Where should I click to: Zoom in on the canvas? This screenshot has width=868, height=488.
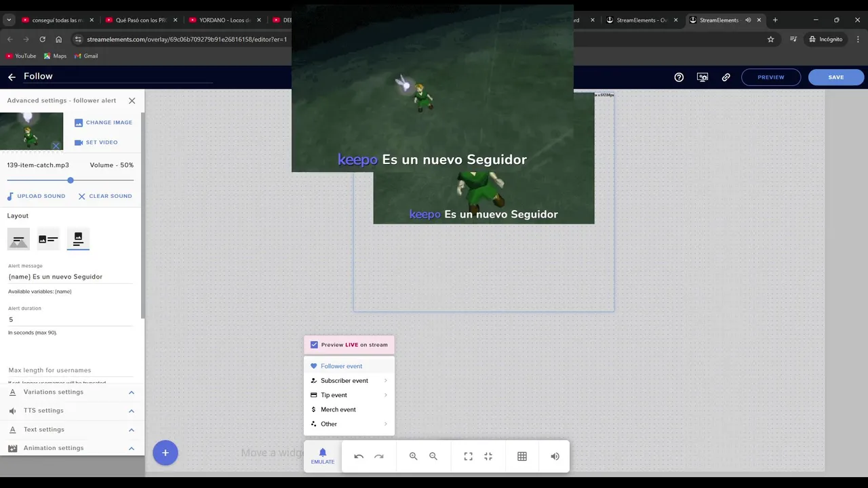click(x=414, y=457)
